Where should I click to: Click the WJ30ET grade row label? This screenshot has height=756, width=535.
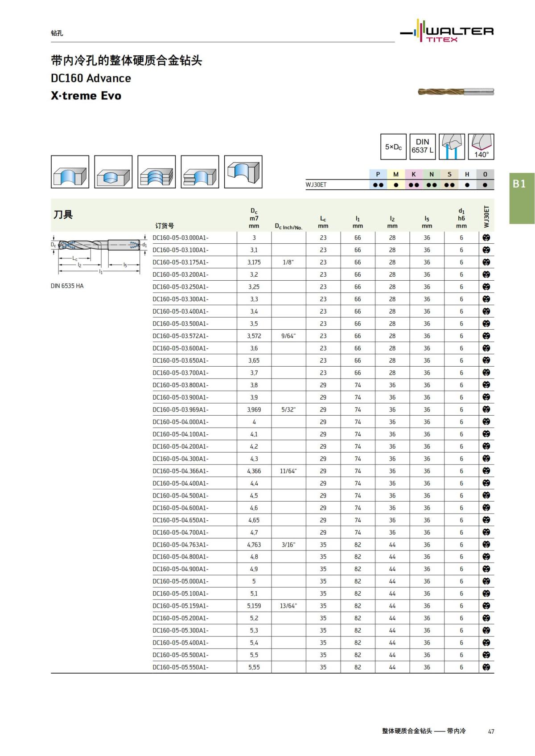tap(316, 185)
